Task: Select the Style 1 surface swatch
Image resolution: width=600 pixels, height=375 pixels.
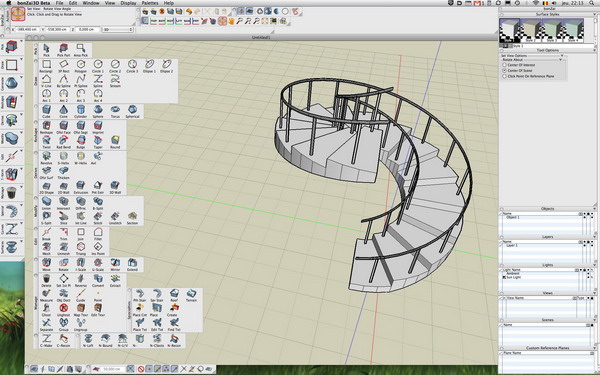Action: pos(510,30)
